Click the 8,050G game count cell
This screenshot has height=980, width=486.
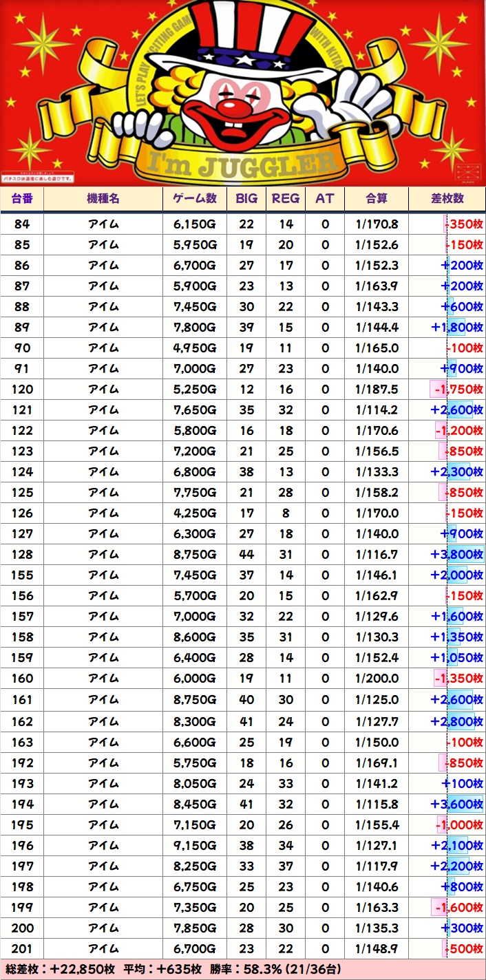[x=195, y=783]
